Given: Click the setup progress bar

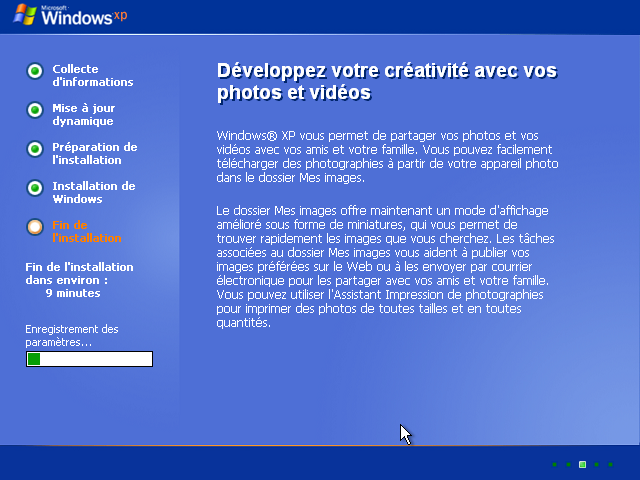Looking at the screenshot, I should [90, 359].
